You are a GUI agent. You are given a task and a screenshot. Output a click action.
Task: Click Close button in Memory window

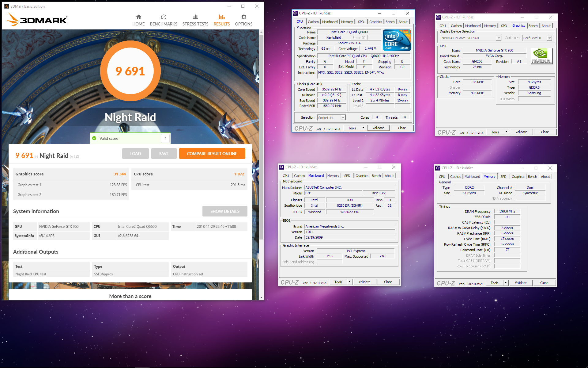[544, 283]
